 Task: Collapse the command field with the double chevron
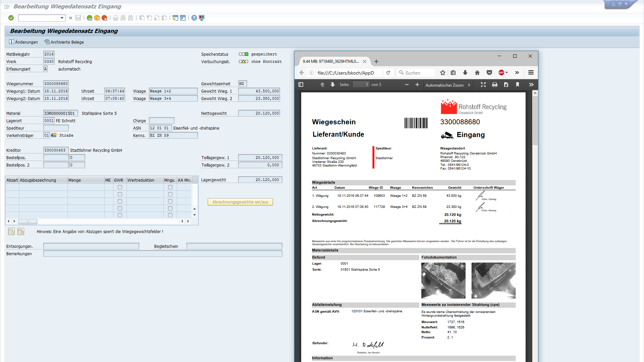70,18
